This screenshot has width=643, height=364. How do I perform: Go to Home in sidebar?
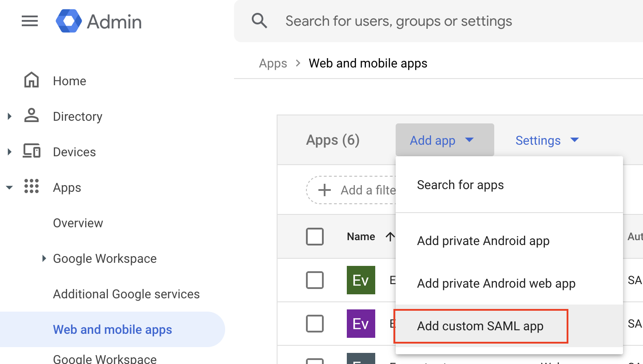point(69,81)
